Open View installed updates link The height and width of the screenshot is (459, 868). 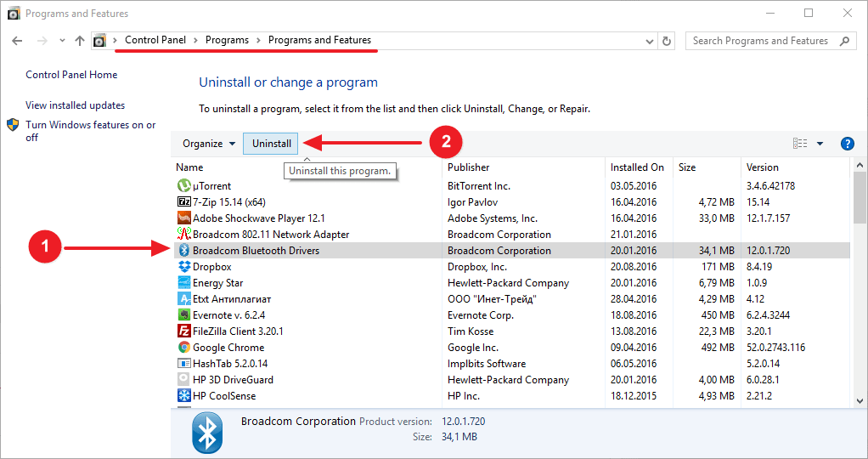pos(76,105)
